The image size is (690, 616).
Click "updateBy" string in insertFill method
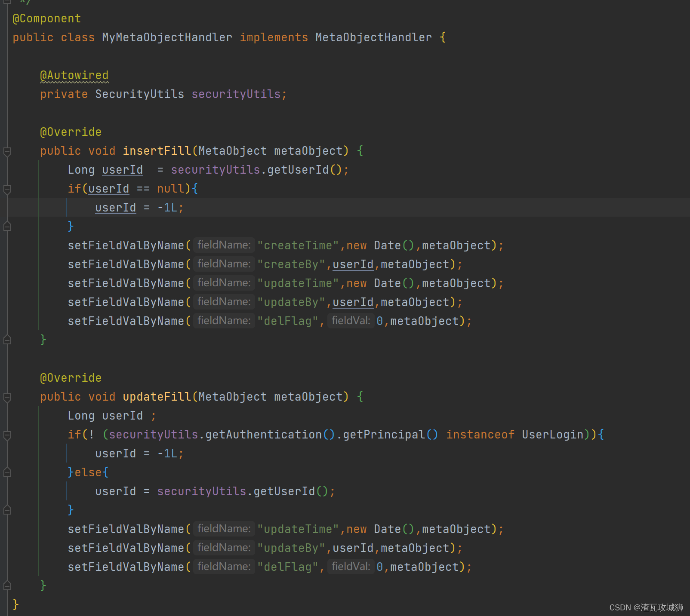(291, 302)
